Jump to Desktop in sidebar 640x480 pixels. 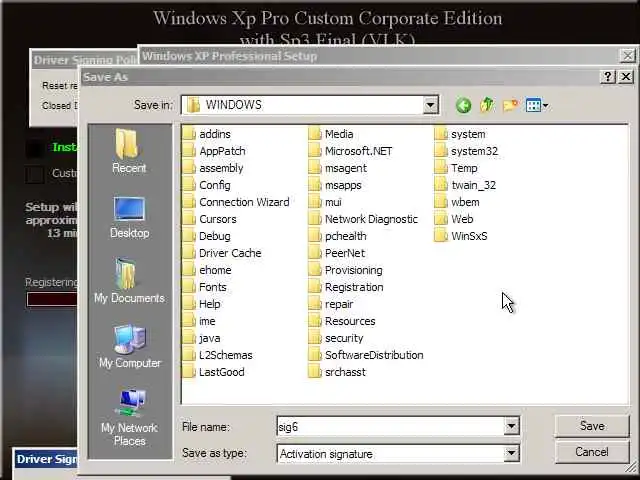coord(129,218)
